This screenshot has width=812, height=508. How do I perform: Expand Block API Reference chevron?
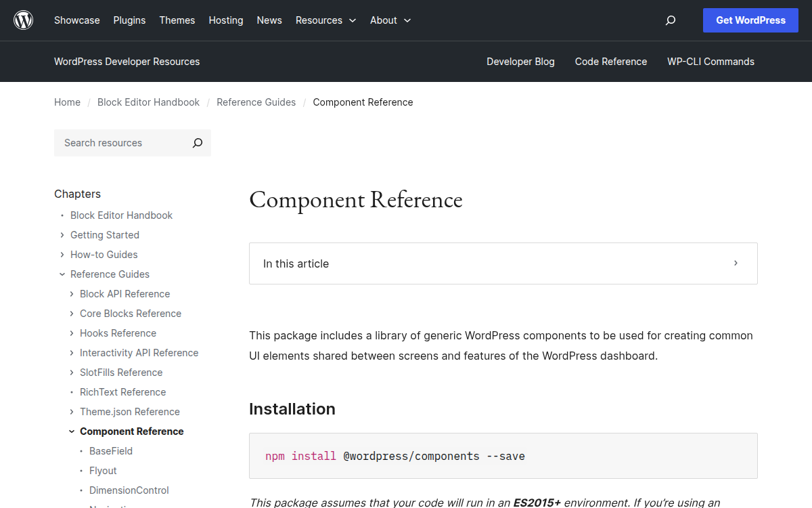click(72, 294)
